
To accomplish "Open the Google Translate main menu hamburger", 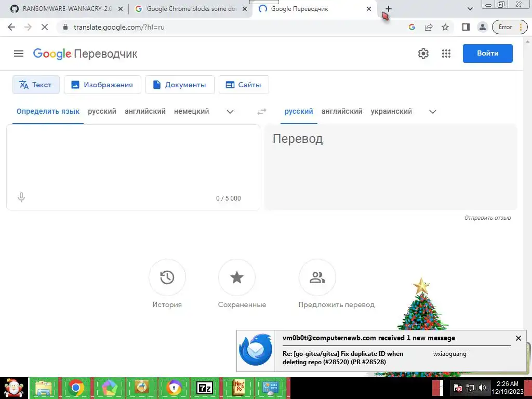I will point(19,54).
